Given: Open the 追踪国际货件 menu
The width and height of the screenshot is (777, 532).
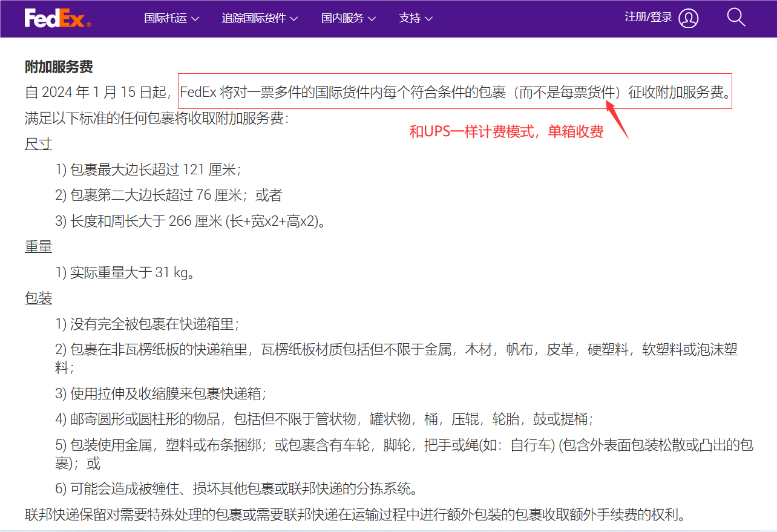Looking at the screenshot, I should tap(254, 18).
